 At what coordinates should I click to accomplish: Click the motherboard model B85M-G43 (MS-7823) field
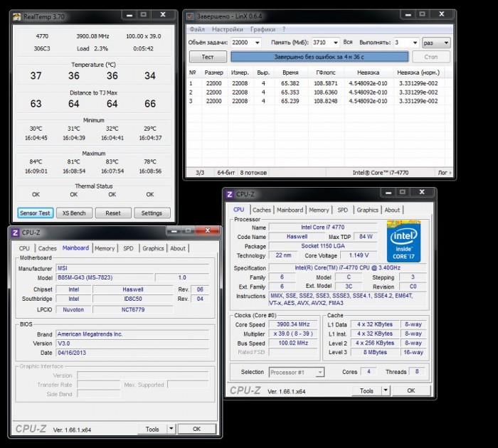tap(105, 277)
